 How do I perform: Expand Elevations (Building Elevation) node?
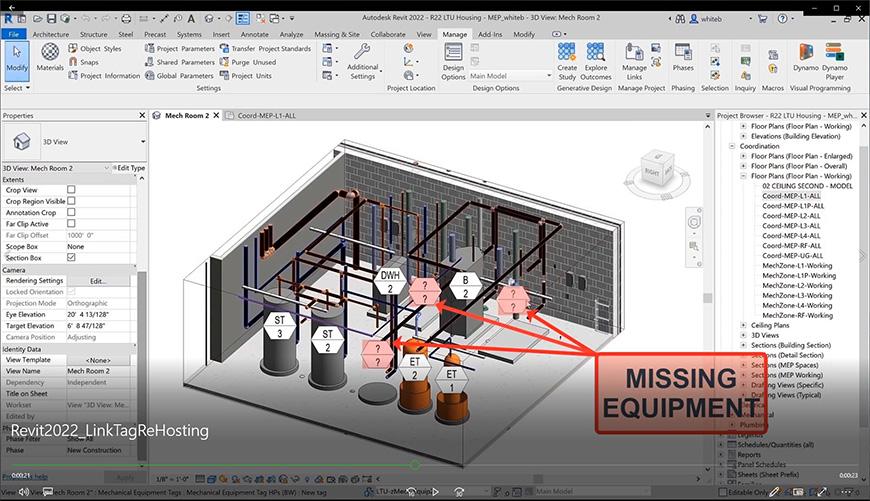[743, 136]
